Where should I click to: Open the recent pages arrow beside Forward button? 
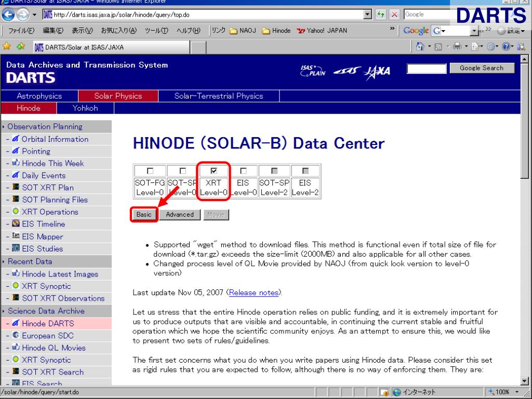click(34, 15)
